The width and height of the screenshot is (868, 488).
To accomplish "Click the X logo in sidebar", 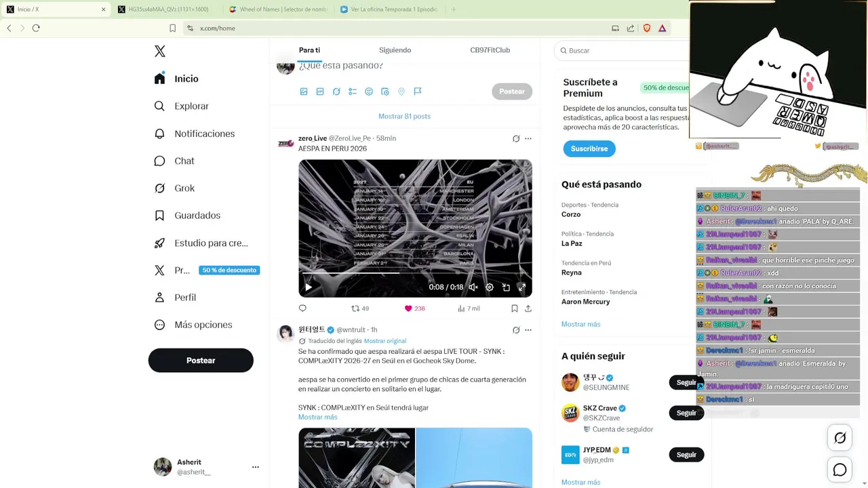I will (x=160, y=52).
